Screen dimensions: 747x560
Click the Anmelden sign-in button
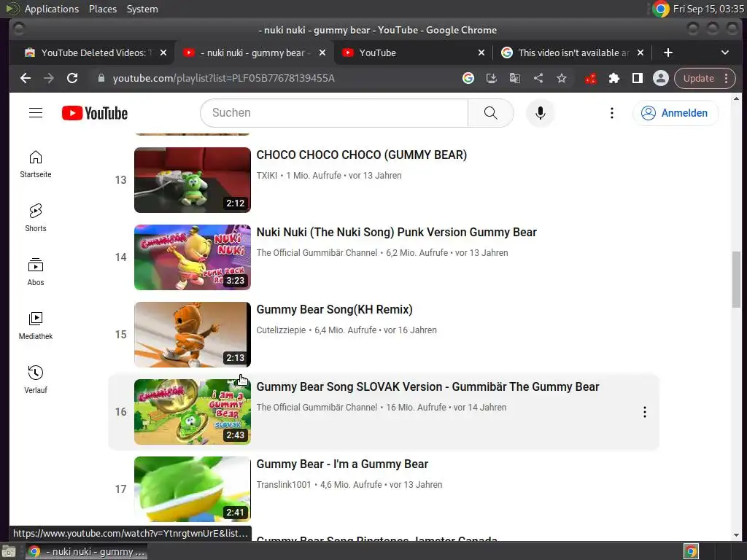675,113
